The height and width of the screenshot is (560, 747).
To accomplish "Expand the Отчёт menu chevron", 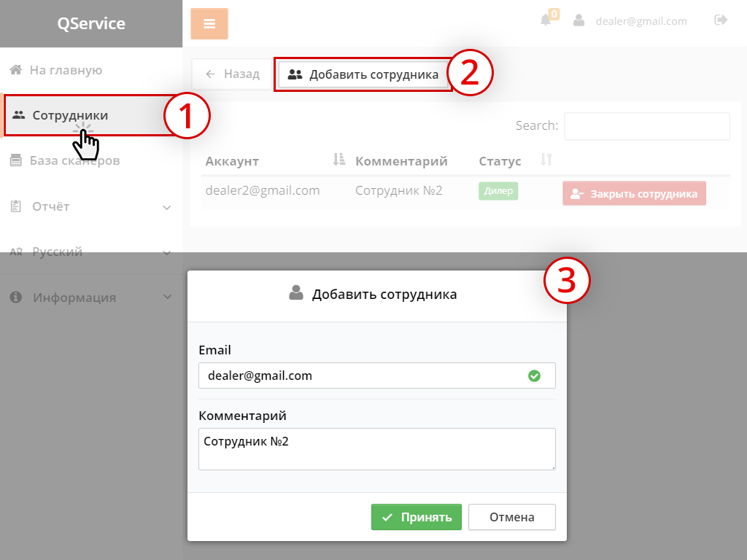I will (166, 208).
